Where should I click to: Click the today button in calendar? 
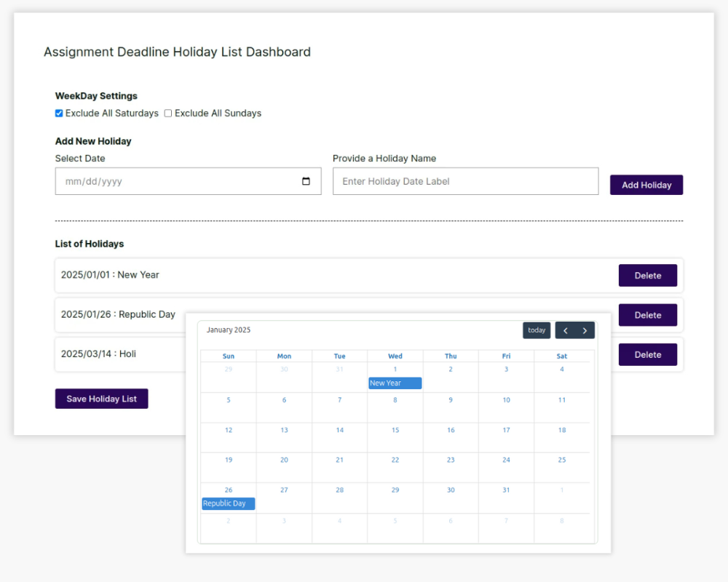(x=537, y=330)
